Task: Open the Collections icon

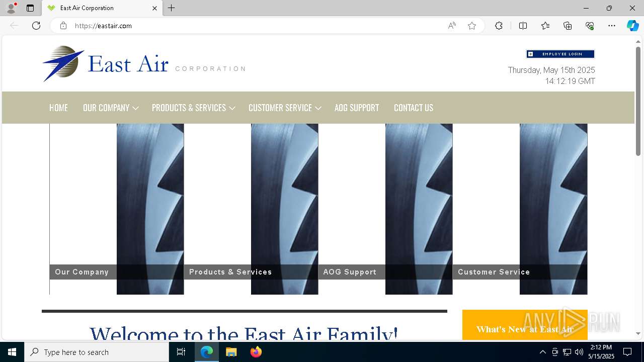Action: click(568, 26)
